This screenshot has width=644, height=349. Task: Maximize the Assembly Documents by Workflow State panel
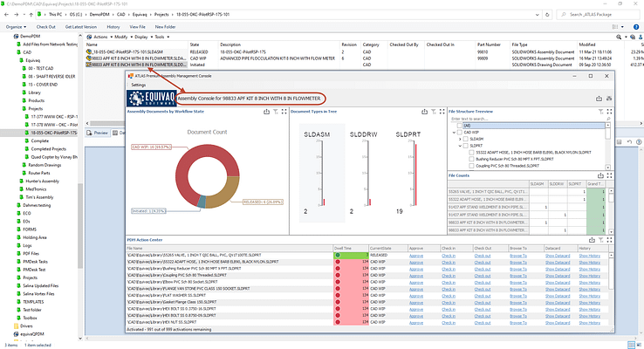point(284,112)
